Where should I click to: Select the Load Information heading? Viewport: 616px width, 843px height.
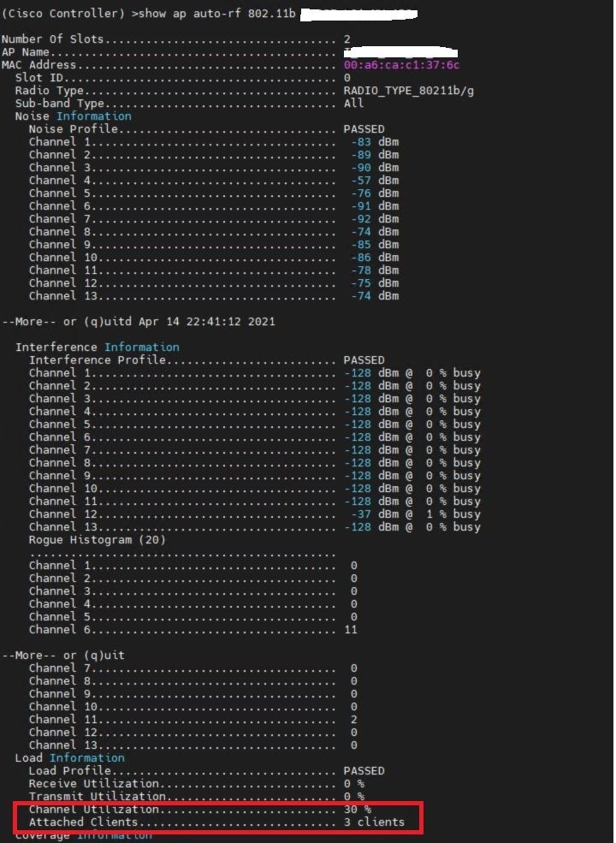pos(70,758)
